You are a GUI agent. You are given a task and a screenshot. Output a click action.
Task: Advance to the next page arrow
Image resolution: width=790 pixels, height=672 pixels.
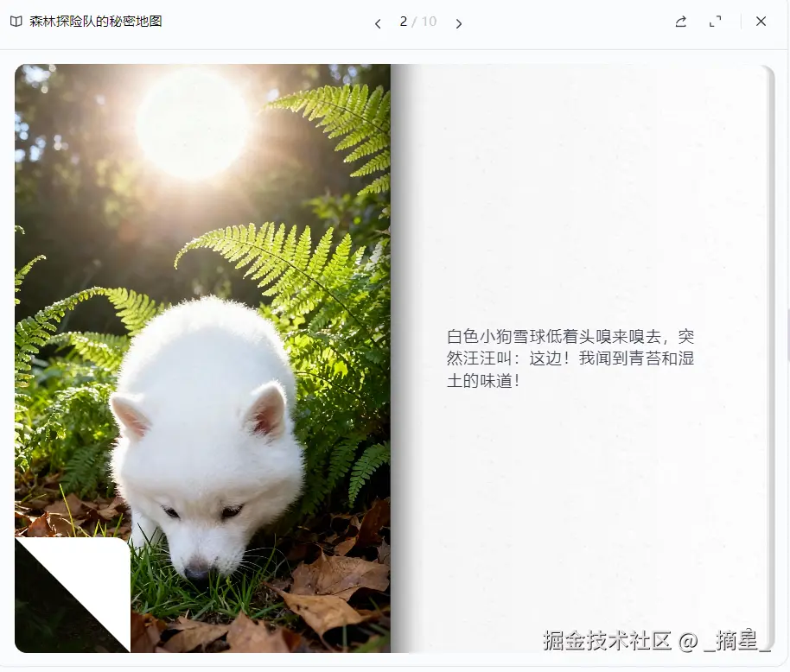458,23
